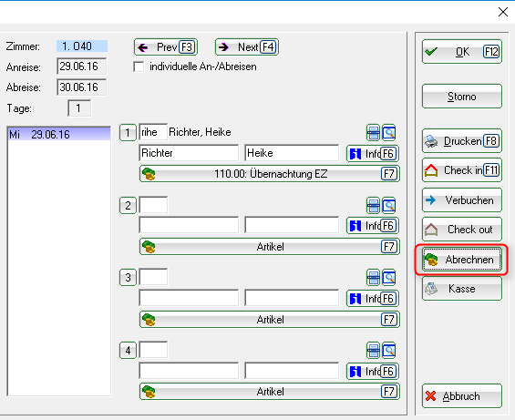Open 110.00 Übernachtung EZ article button
The height and width of the screenshot is (420, 515).
[269, 174]
